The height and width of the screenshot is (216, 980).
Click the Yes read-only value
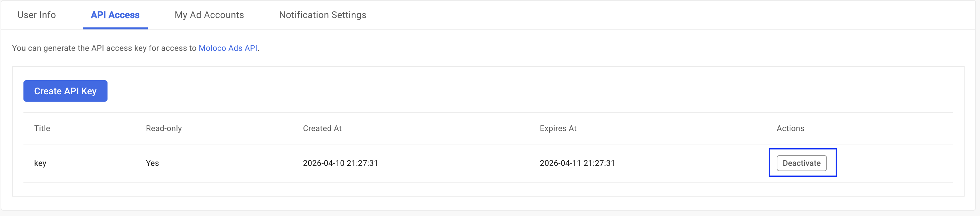152,163
